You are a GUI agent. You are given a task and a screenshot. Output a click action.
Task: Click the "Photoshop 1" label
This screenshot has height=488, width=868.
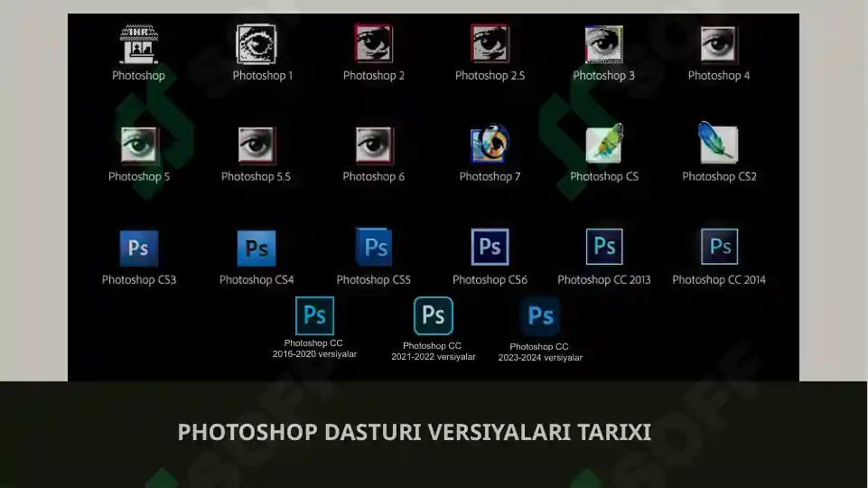pyautogui.click(x=263, y=76)
